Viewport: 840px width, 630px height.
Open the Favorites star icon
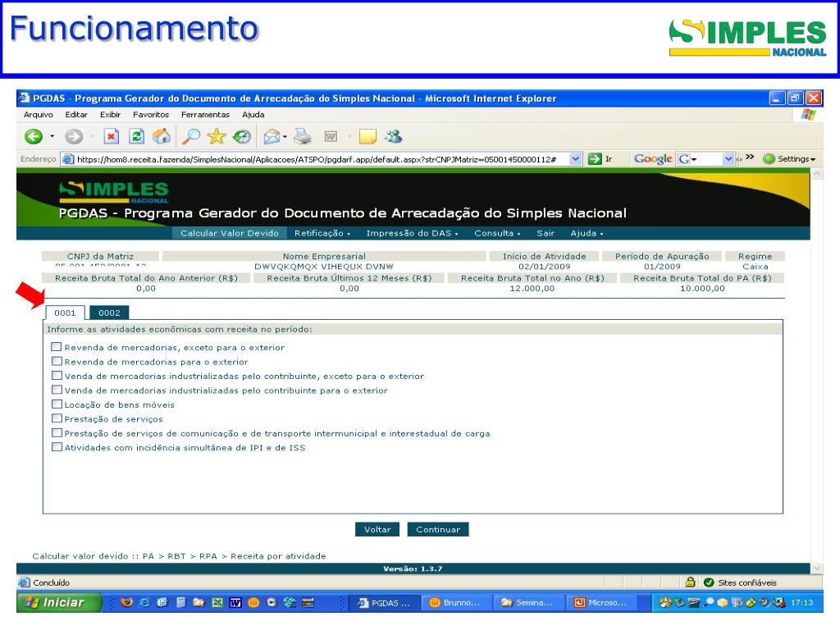pyautogui.click(x=217, y=137)
